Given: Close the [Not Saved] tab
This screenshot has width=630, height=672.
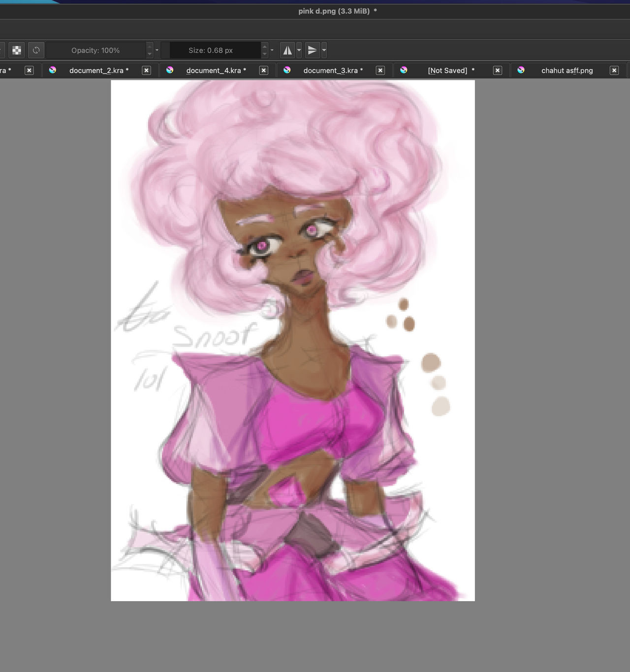Looking at the screenshot, I should 497,70.
